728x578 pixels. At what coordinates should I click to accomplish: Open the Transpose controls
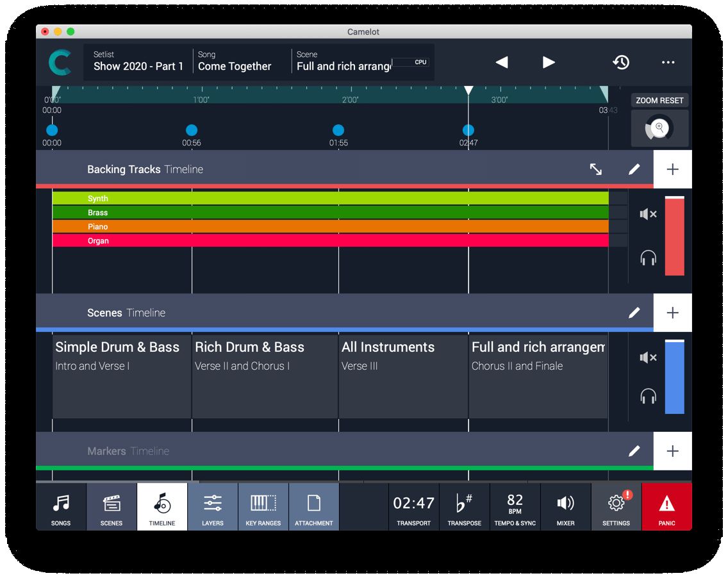tap(464, 506)
